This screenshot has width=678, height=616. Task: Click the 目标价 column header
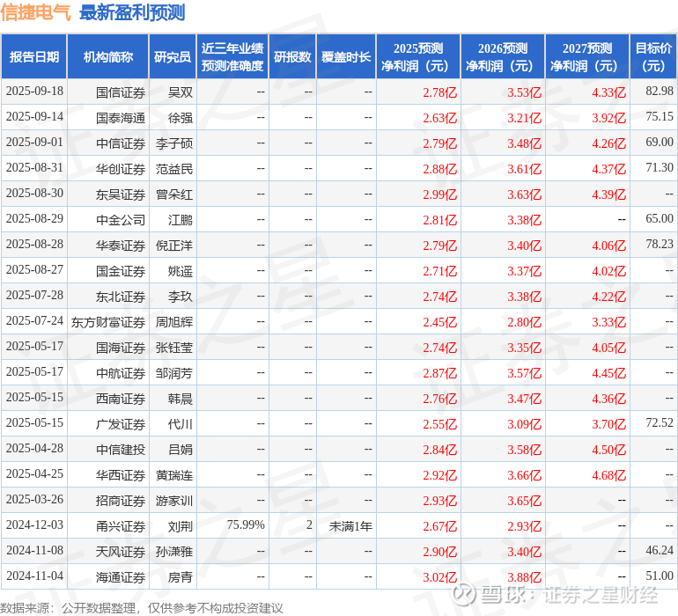coord(653,56)
